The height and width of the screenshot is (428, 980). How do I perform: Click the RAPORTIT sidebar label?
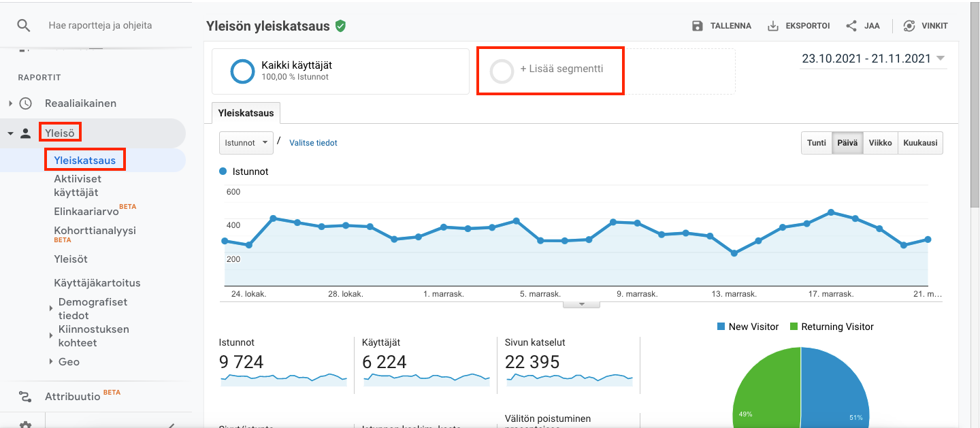(39, 78)
